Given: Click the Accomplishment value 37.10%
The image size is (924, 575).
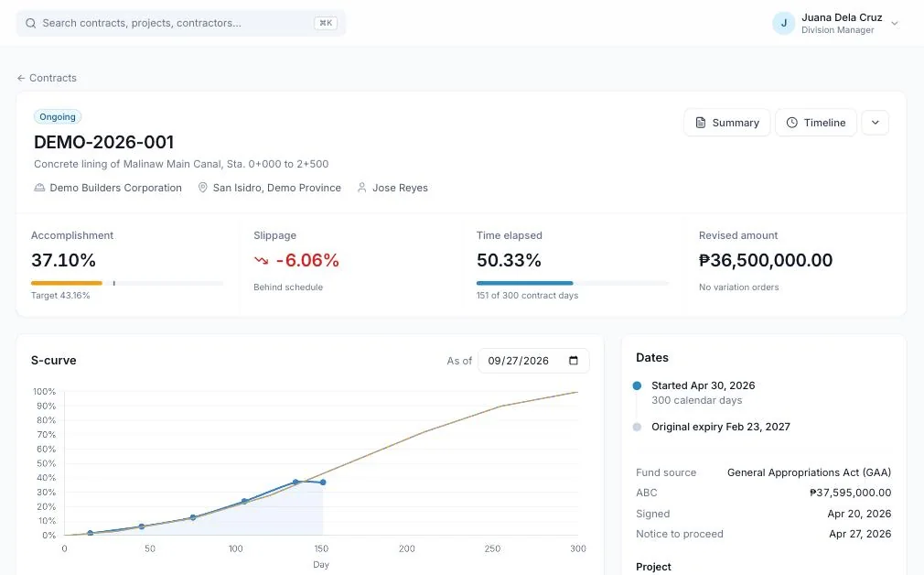Looking at the screenshot, I should pyautogui.click(x=64, y=260).
